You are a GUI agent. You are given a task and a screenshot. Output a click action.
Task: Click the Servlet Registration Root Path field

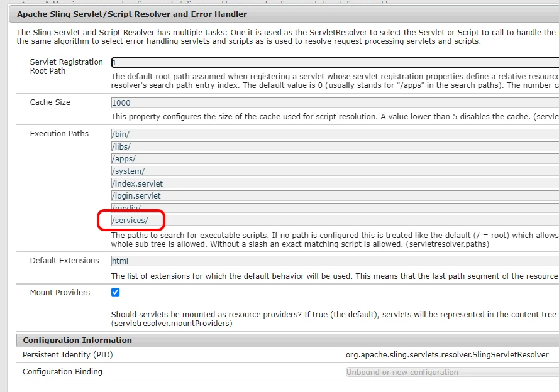pos(335,62)
